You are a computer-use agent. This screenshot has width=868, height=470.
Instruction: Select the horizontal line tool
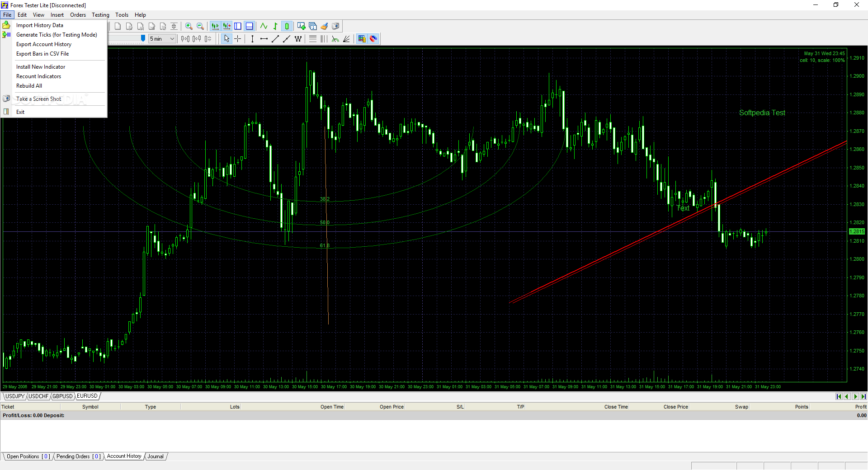click(x=264, y=39)
